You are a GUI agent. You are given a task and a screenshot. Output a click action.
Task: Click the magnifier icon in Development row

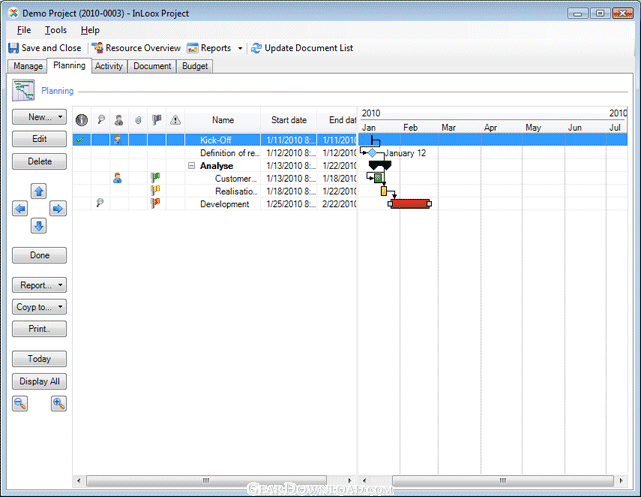pos(100,203)
